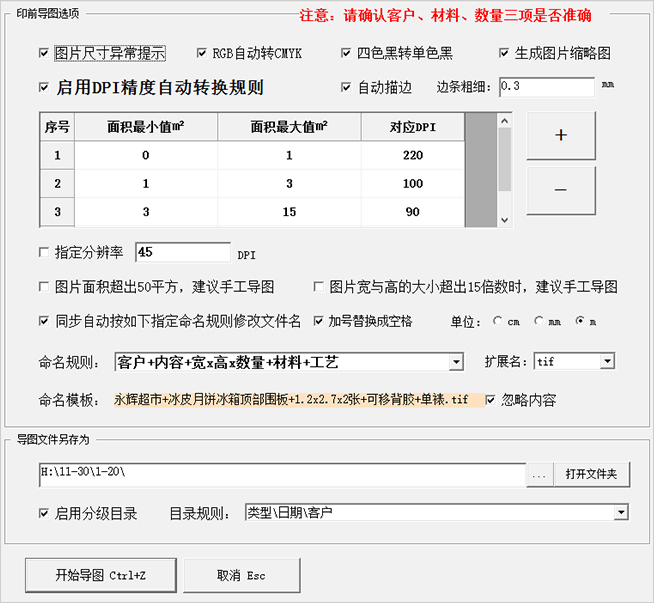Click the plus button to add DPI rule

(560, 136)
